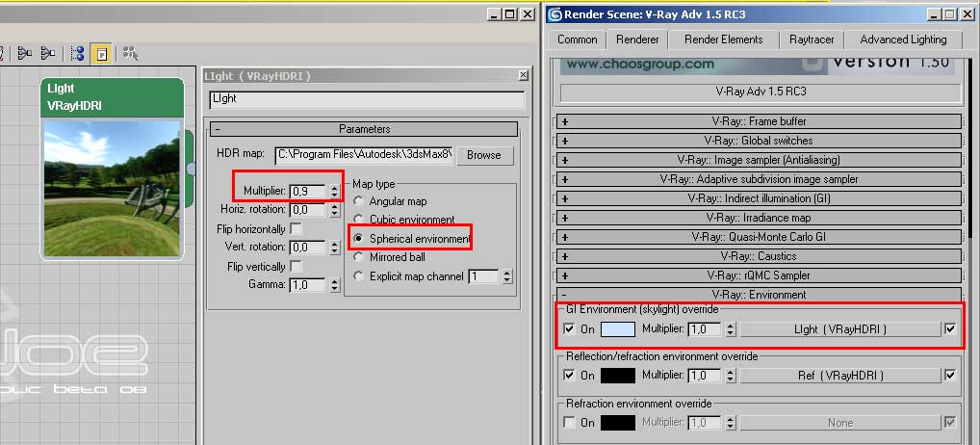Click the LIght (VRayHDRI) map button

[x=839, y=329]
